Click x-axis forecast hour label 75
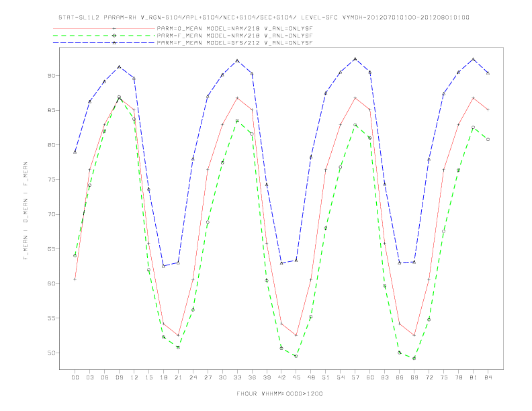Viewport: 532px width, 411px height. coord(444,377)
